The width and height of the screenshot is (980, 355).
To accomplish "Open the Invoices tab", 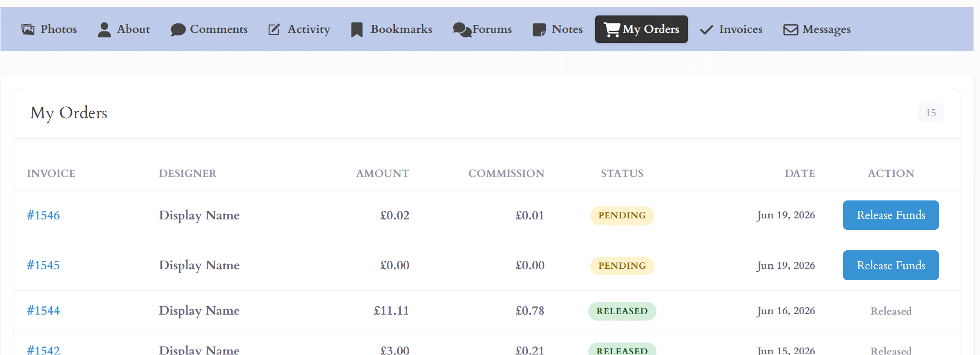I will (x=731, y=29).
